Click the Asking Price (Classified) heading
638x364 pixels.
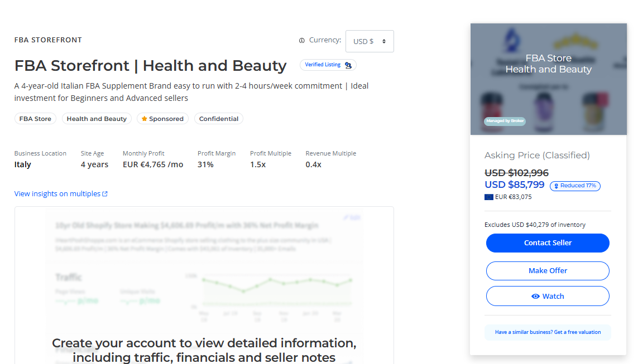[x=537, y=155]
